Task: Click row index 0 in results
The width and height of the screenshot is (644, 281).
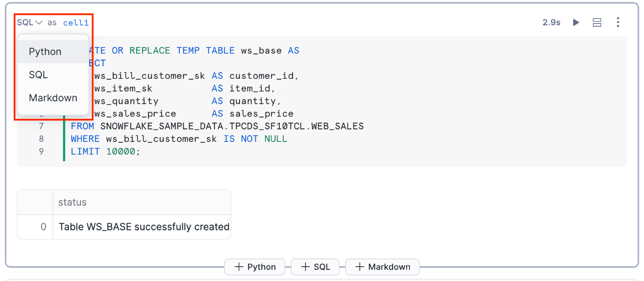Action: [43, 227]
